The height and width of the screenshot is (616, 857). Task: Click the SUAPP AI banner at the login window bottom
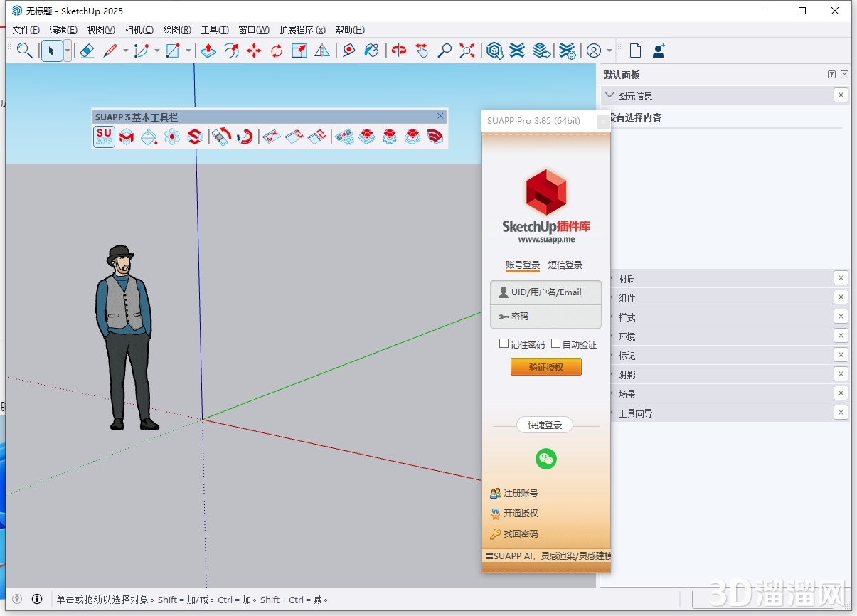point(546,556)
